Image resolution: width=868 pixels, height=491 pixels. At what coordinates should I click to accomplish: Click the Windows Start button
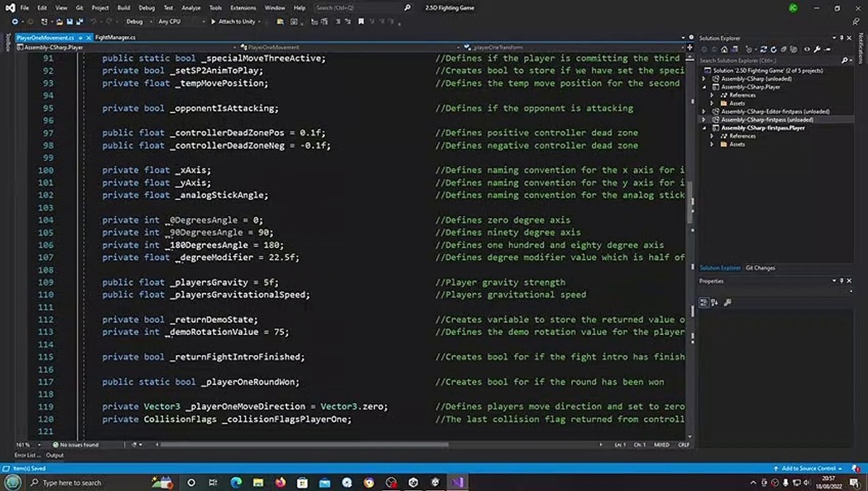(x=14, y=482)
